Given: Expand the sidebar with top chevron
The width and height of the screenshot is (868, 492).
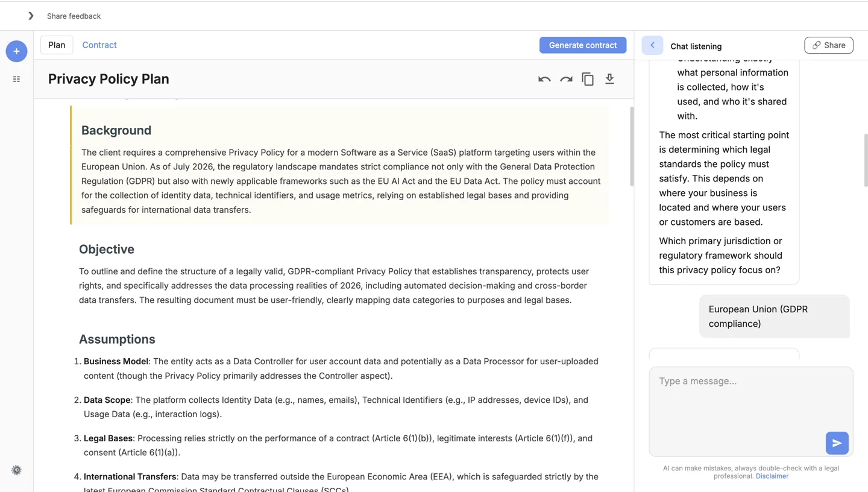Looking at the screenshot, I should 31,16.
